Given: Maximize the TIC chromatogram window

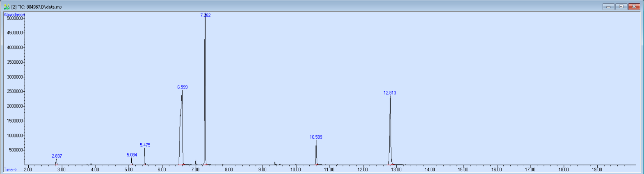Looking at the screenshot, I should click(x=621, y=7).
